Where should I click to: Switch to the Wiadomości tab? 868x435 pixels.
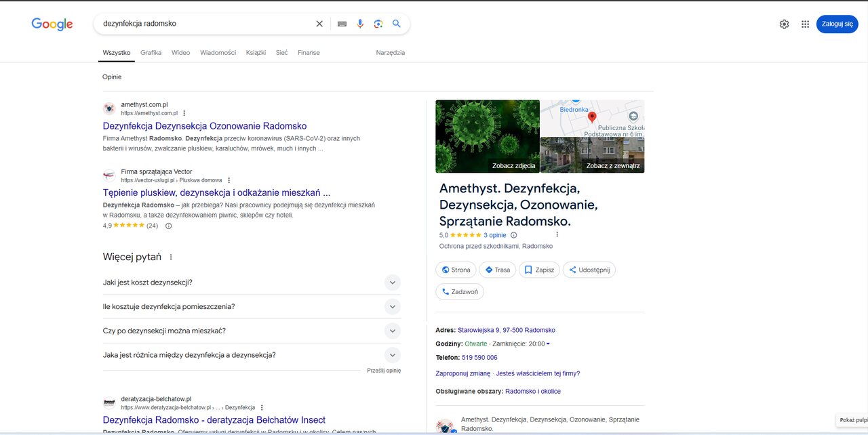pyautogui.click(x=218, y=53)
